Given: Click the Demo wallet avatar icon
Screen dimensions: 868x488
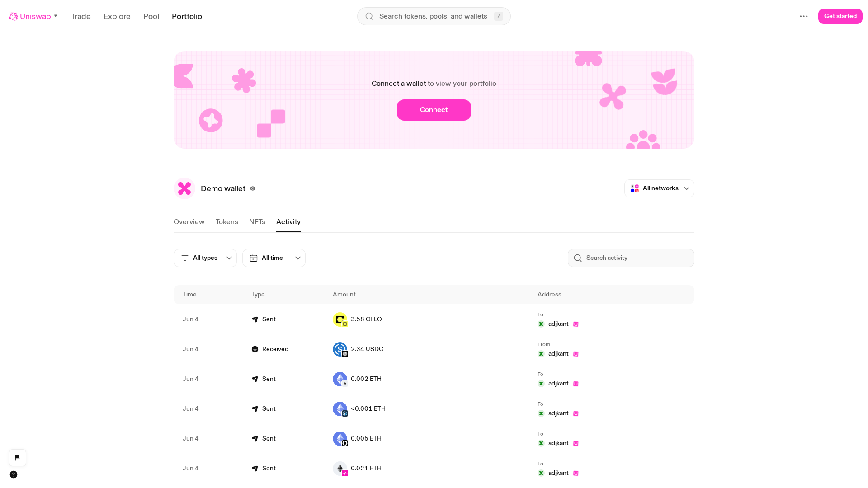Looking at the screenshot, I should (x=184, y=188).
